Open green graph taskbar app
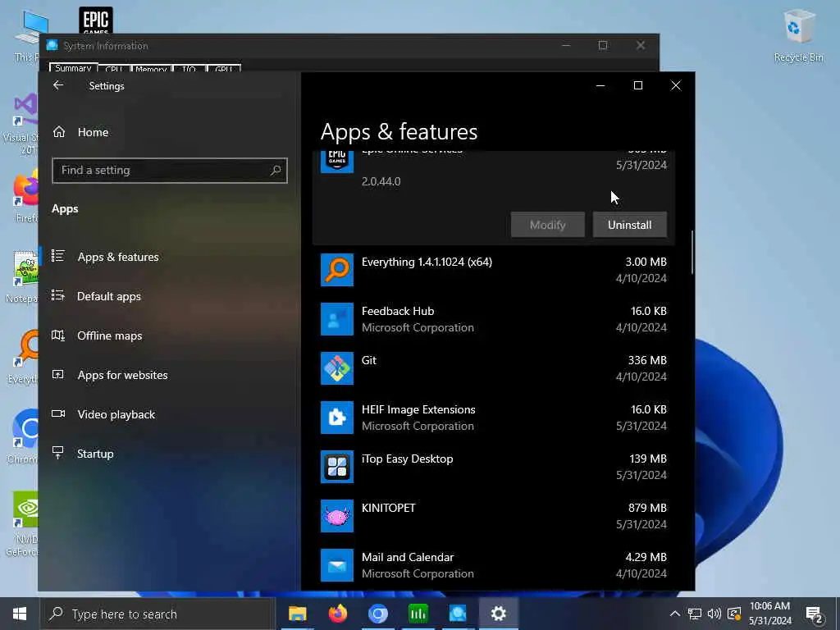This screenshot has height=630, width=840. pos(418,614)
